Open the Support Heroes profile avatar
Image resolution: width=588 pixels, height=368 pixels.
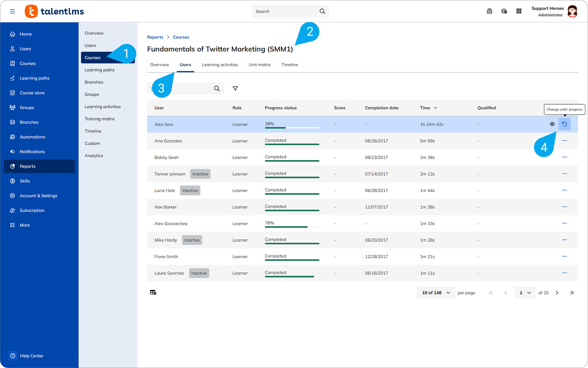pyautogui.click(x=572, y=11)
